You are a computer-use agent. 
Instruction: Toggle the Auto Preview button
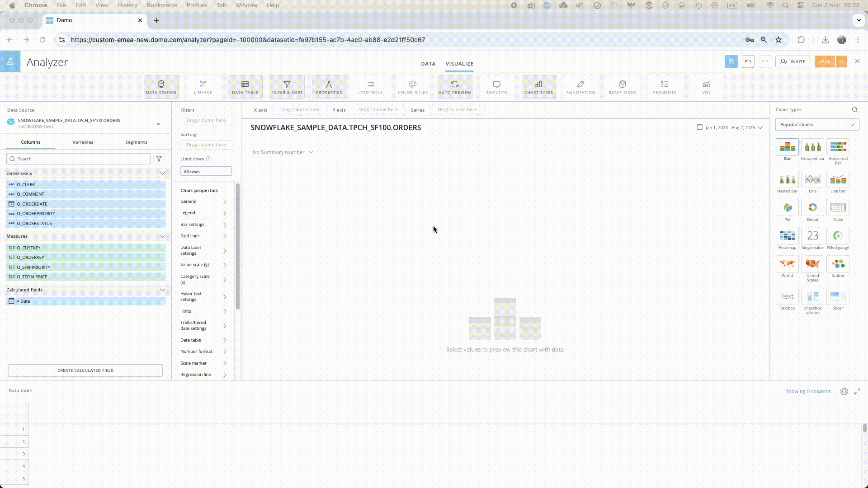(x=454, y=87)
